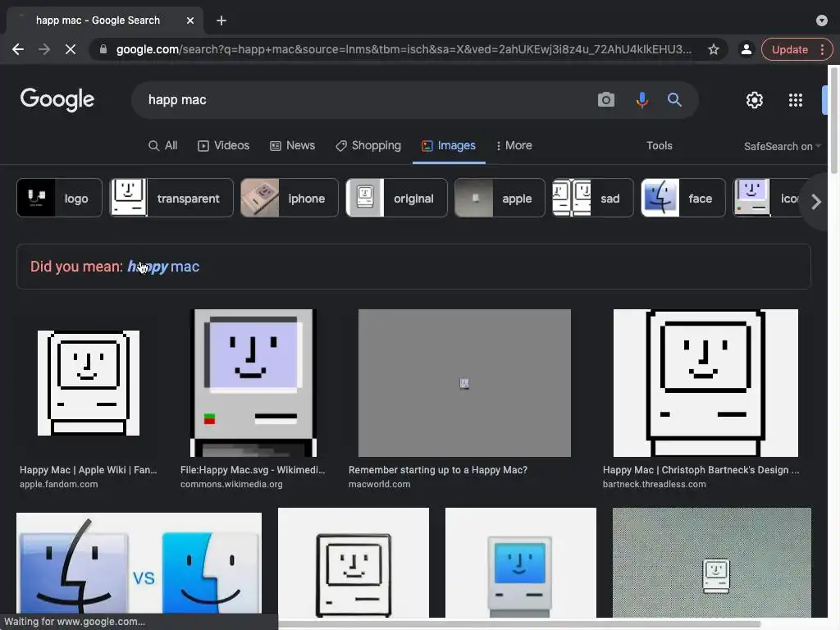The image size is (840, 630).
Task: Click 'File:Happy Mac.svg - Wikimedi...' title
Action: [x=253, y=470]
